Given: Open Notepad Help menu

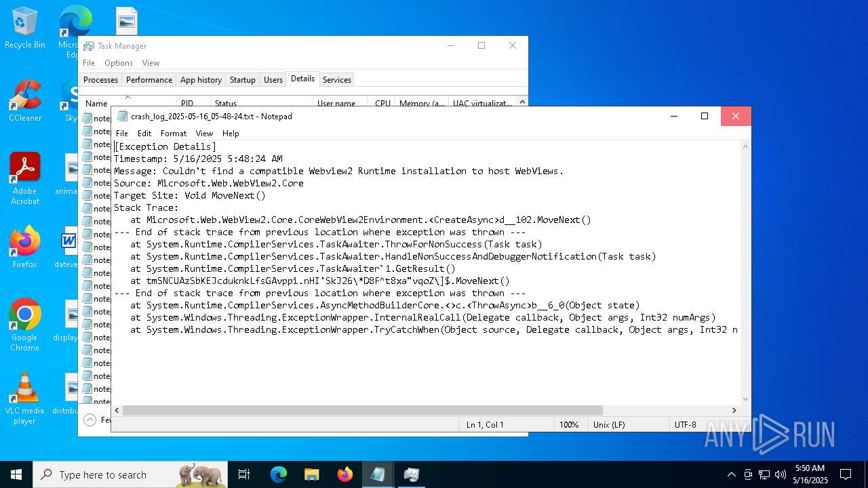Looking at the screenshot, I should click(231, 134).
